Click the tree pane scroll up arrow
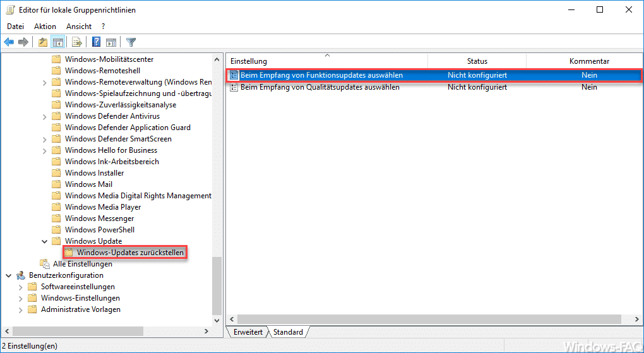 (x=217, y=59)
